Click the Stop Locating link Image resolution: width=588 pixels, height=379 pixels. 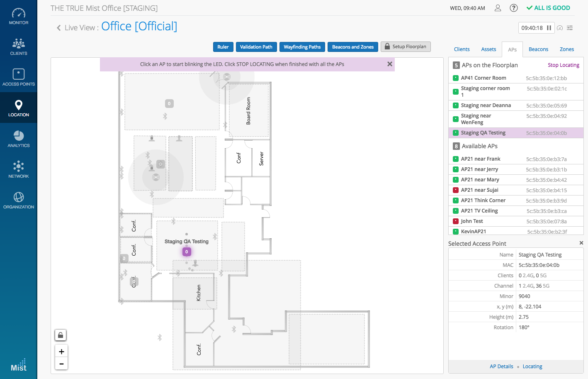[564, 65]
